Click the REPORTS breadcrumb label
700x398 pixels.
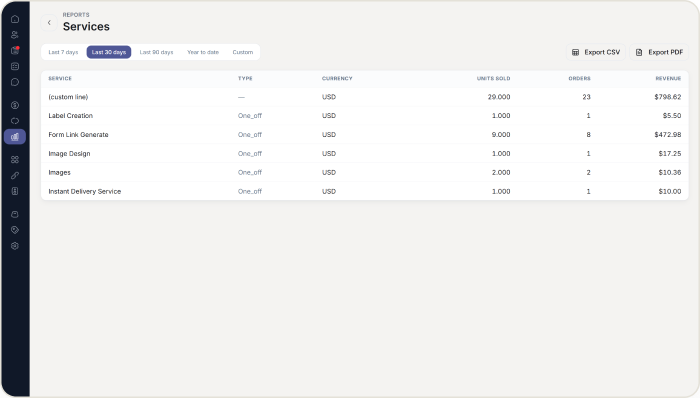[76, 15]
